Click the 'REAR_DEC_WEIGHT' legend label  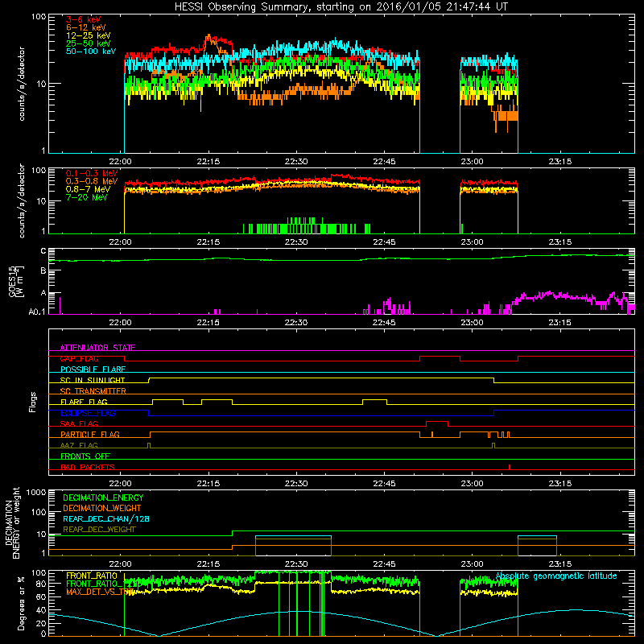99,530
